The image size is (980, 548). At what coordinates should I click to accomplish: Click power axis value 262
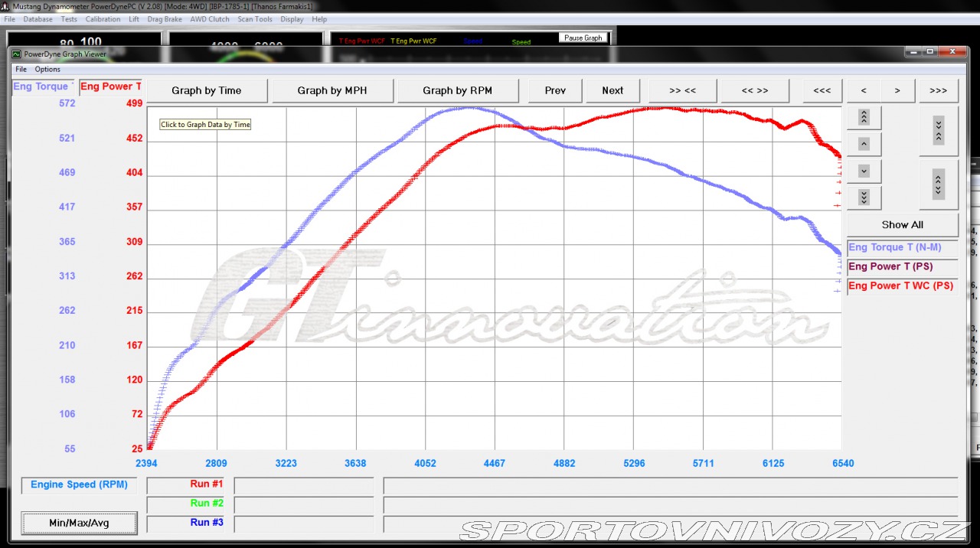point(135,276)
